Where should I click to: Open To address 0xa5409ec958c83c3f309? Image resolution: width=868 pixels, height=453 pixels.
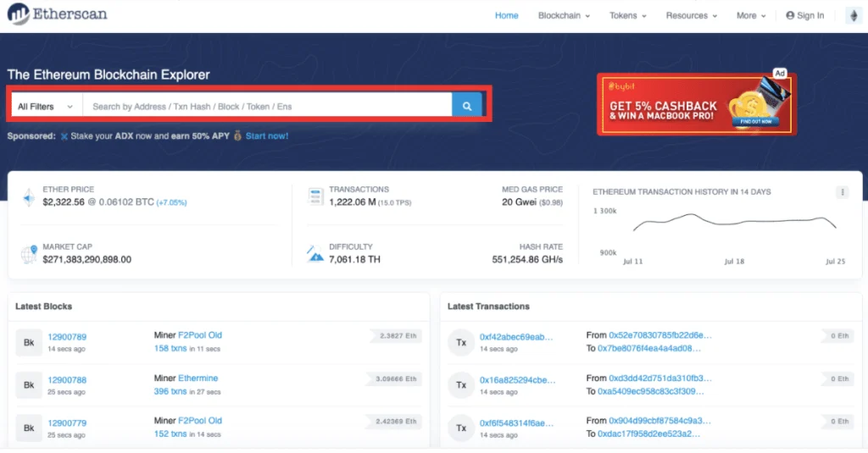[651, 391]
